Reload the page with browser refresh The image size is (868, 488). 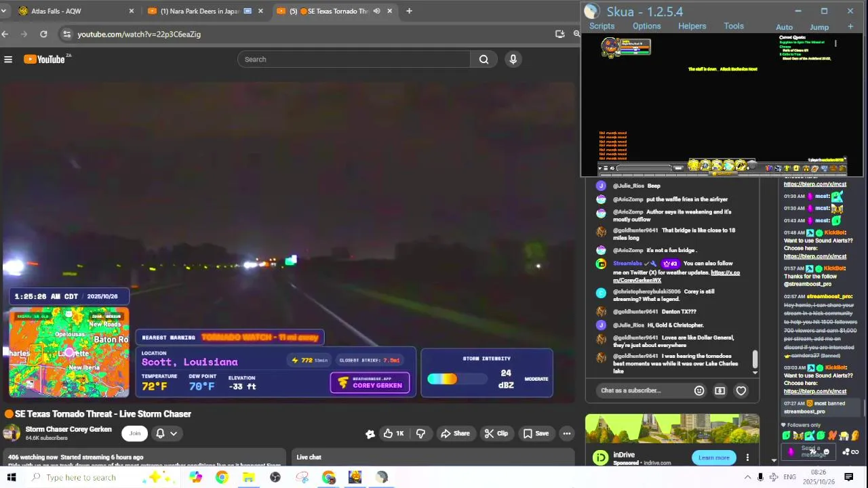pos(43,34)
